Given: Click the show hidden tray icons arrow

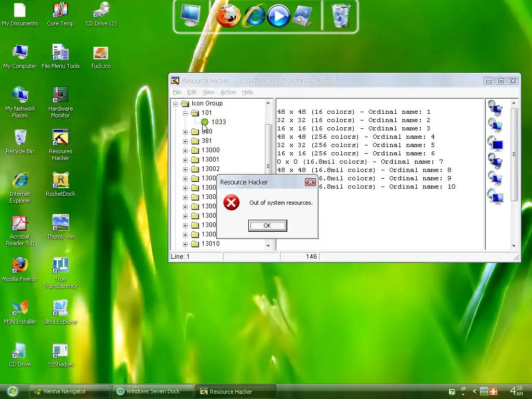Looking at the screenshot, I should point(474,392).
